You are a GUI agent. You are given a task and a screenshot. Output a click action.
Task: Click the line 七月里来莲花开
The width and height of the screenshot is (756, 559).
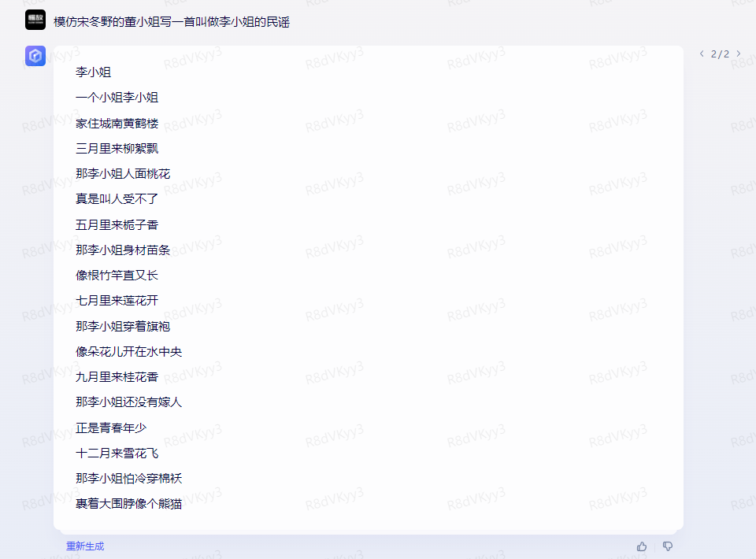(x=117, y=301)
